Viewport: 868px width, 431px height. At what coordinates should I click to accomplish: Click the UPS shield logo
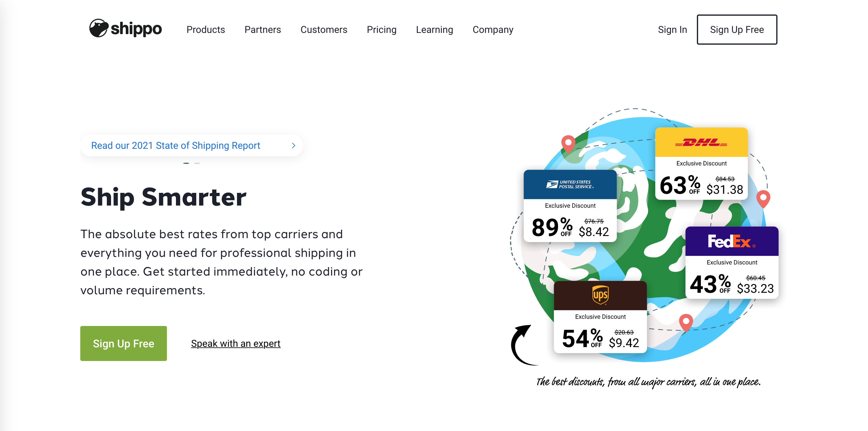pyautogui.click(x=600, y=295)
